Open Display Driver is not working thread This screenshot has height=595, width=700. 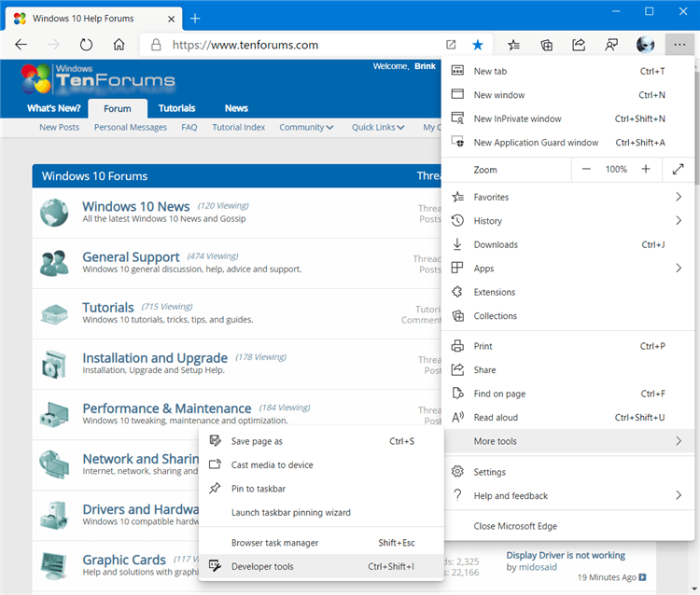click(x=566, y=555)
